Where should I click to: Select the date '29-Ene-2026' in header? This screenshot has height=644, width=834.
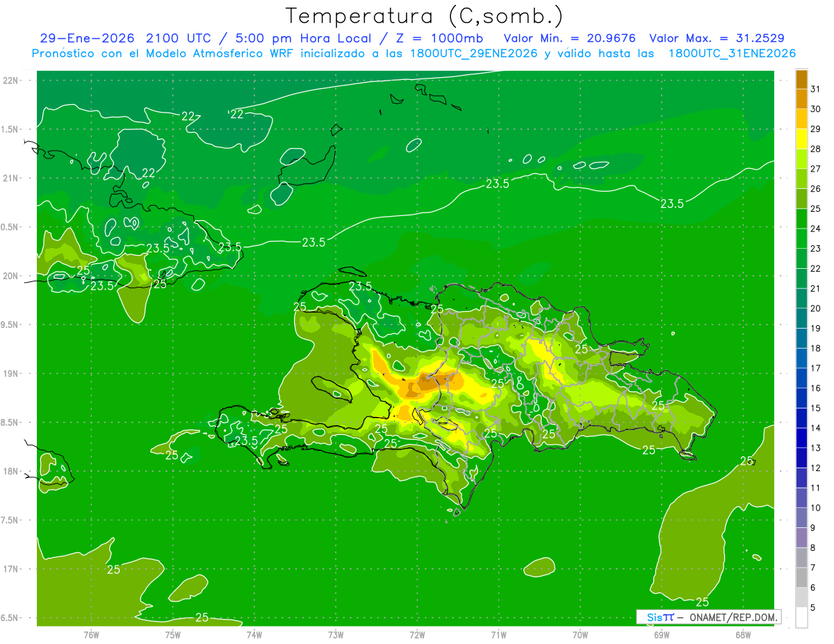point(88,38)
